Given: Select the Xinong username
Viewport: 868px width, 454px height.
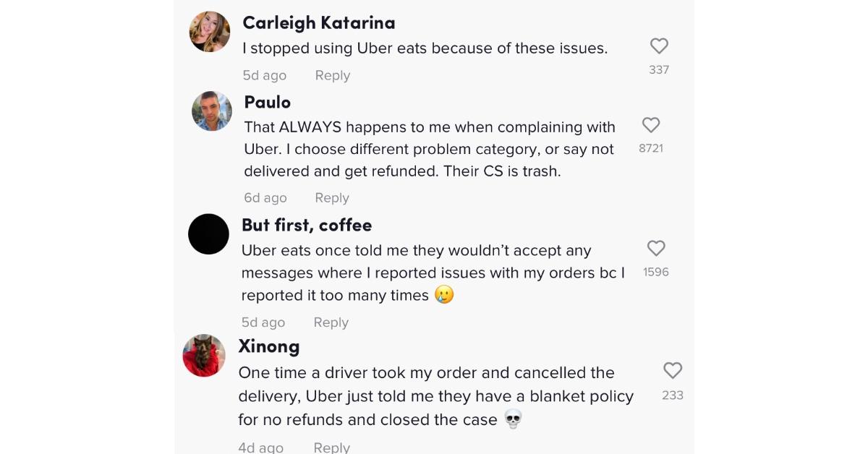Looking at the screenshot, I should [269, 346].
